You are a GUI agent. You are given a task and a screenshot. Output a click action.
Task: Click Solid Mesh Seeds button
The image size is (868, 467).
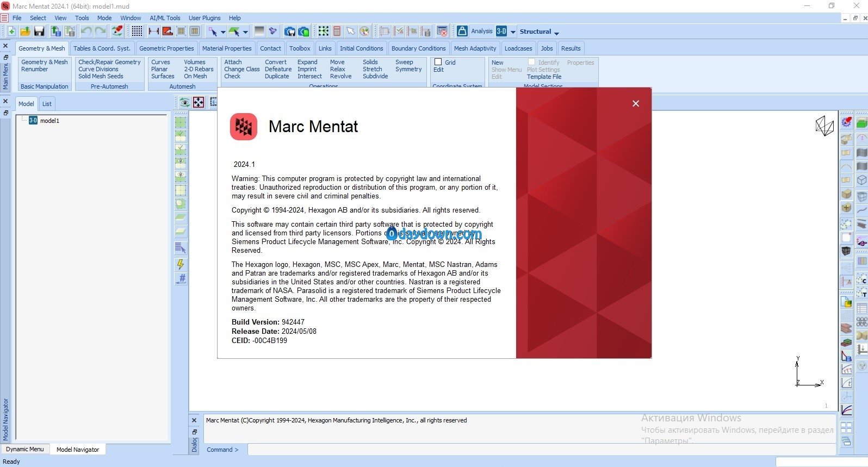coord(101,76)
